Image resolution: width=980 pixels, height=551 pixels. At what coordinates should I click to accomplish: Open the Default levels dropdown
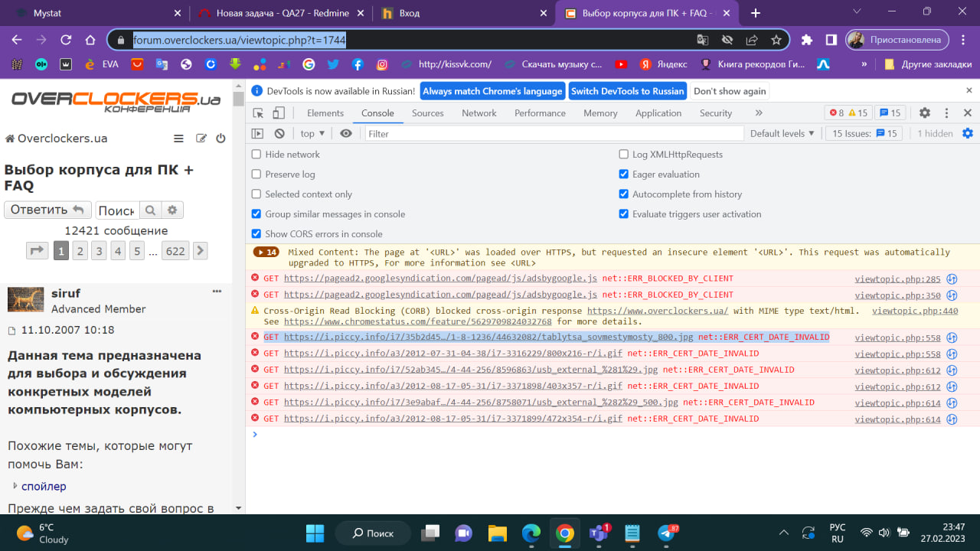782,133
